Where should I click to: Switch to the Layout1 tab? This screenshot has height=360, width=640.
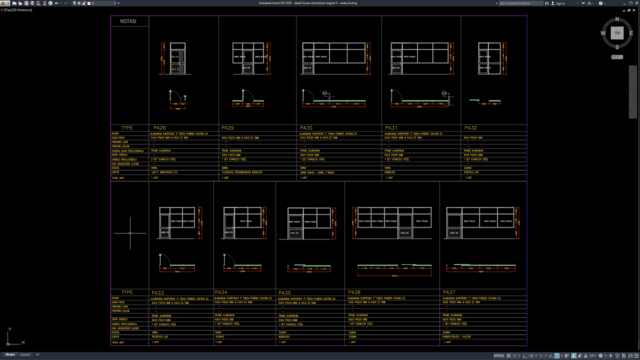click(x=25, y=355)
